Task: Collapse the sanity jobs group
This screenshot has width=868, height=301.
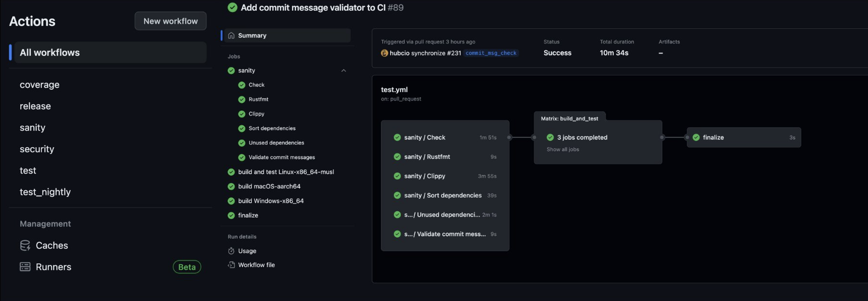Action: pyautogui.click(x=343, y=70)
